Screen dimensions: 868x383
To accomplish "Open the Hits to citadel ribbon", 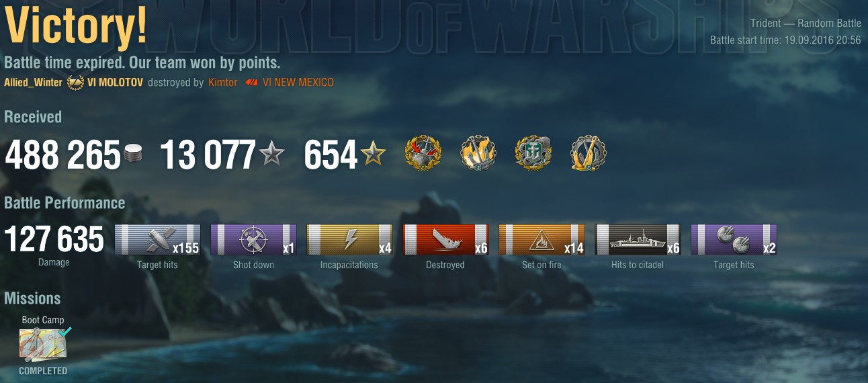I will coord(638,240).
